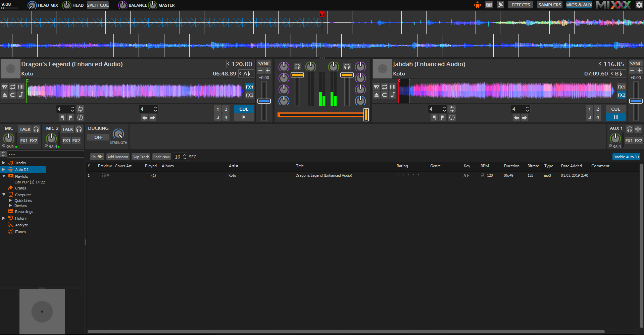Viewport: 644px width, 335px height.
Task: Show the EFFECTS panel
Action: coord(521,5)
